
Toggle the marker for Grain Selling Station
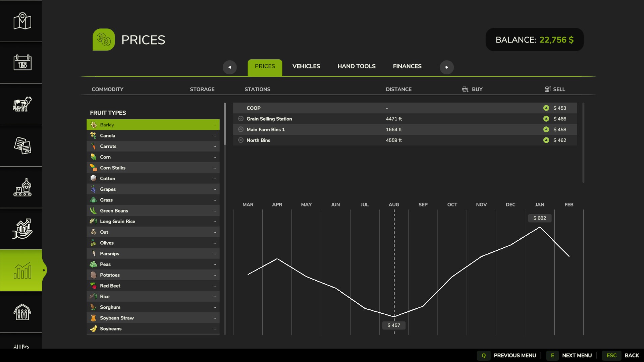point(240,119)
